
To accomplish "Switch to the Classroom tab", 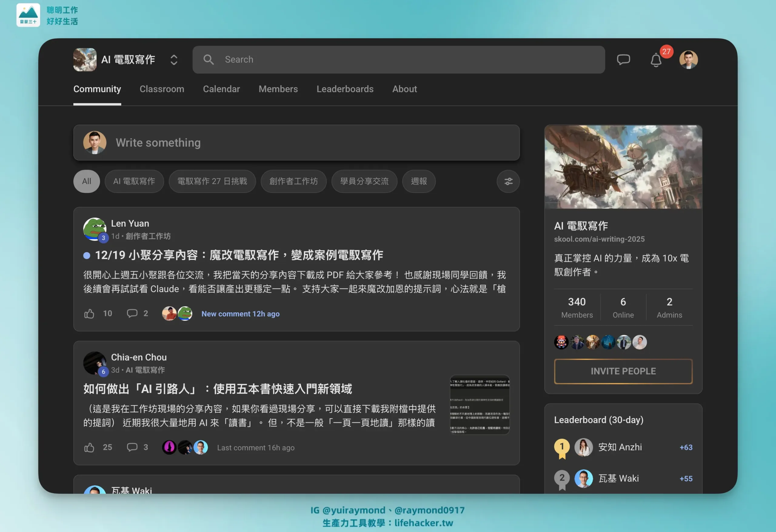I will point(162,89).
